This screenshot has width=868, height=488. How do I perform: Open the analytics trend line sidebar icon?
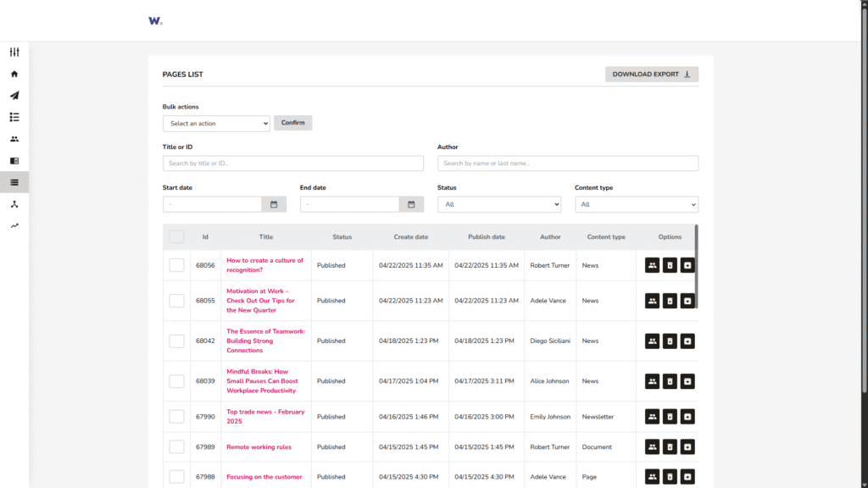click(14, 225)
